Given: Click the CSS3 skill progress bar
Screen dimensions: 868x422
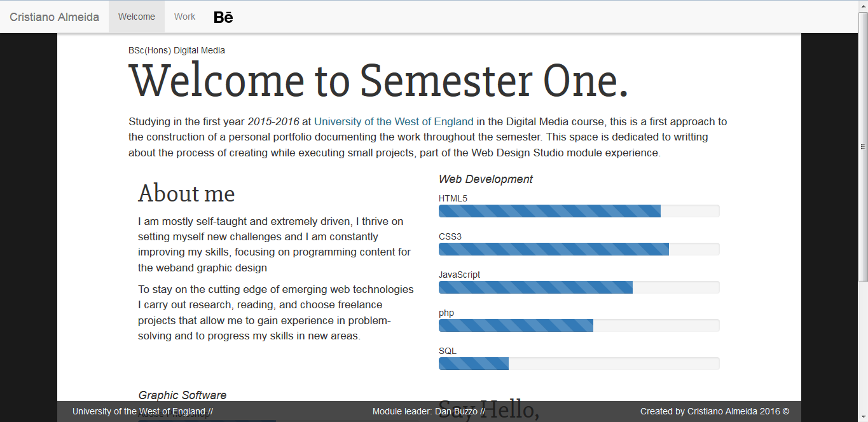Looking at the screenshot, I should 579,249.
